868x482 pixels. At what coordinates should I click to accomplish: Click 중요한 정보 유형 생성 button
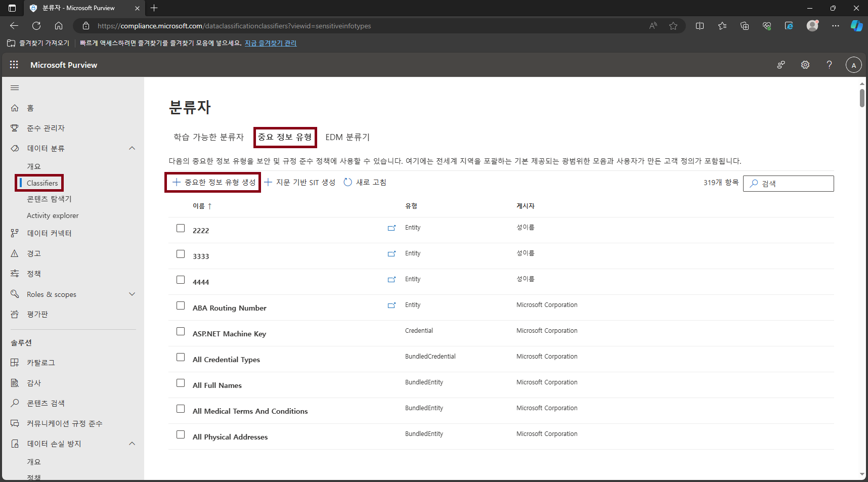(x=212, y=182)
